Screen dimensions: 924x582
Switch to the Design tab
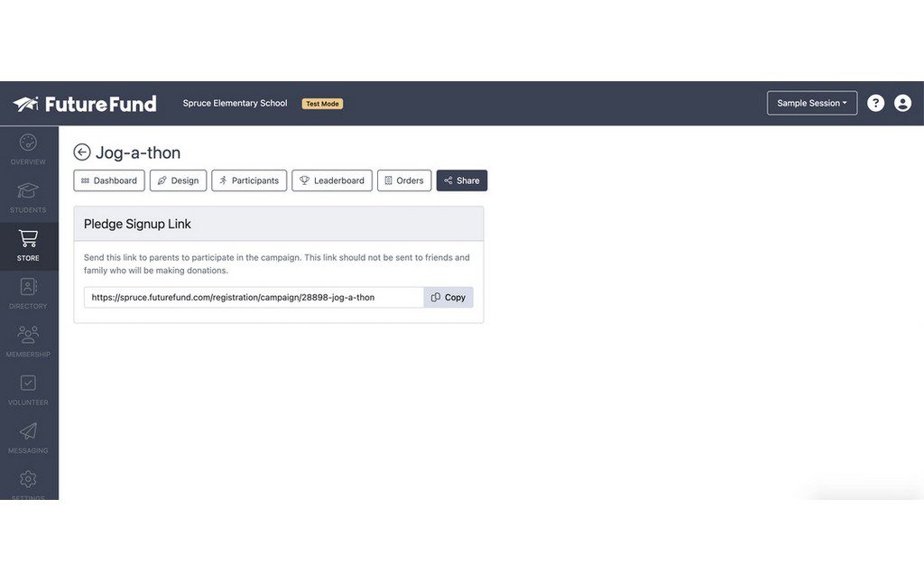tap(178, 180)
